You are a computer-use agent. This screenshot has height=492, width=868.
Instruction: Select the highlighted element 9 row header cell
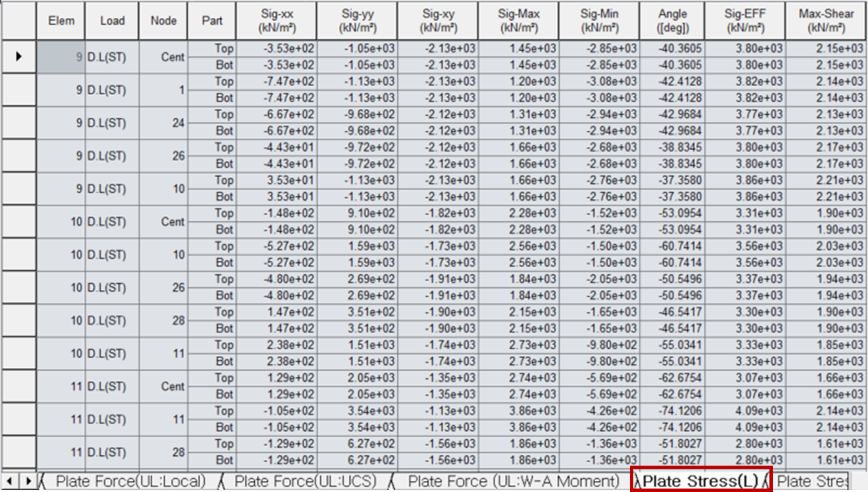click(61, 56)
